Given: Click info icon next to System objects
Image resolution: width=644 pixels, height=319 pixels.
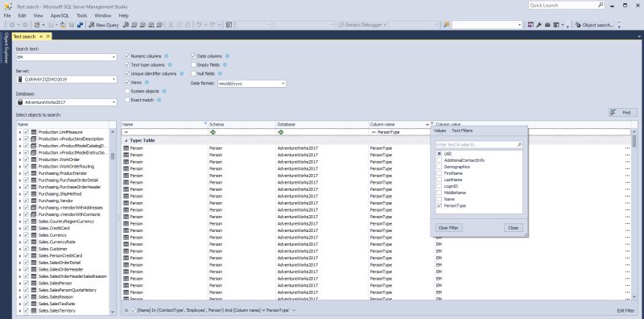Looking at the screenshot, I should (x=164, y=91).
